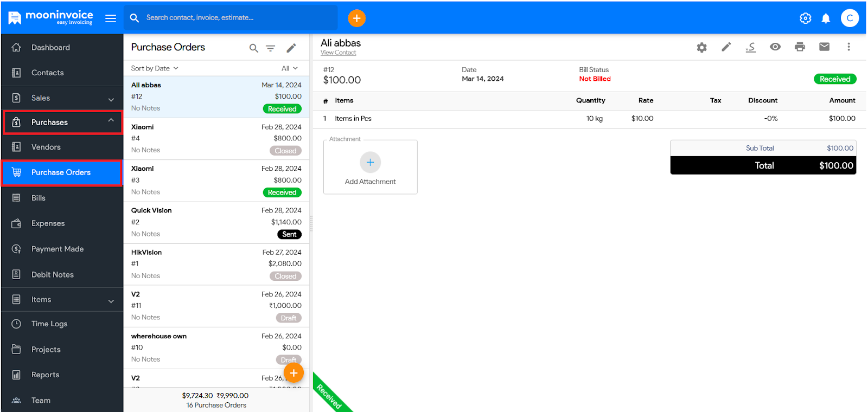Click the Draft badge on V2 #11 order

(x=289, y=318)
